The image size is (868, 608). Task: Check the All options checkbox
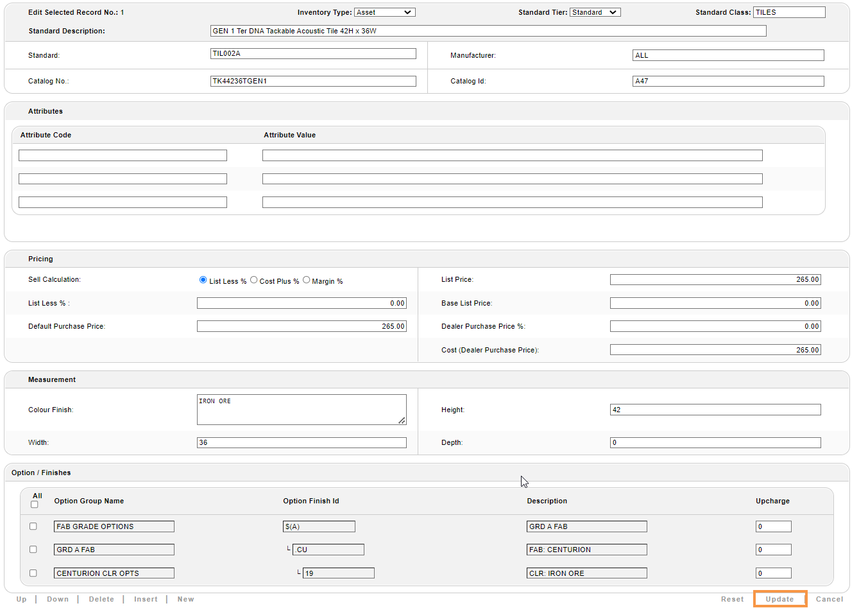[35, 505]
